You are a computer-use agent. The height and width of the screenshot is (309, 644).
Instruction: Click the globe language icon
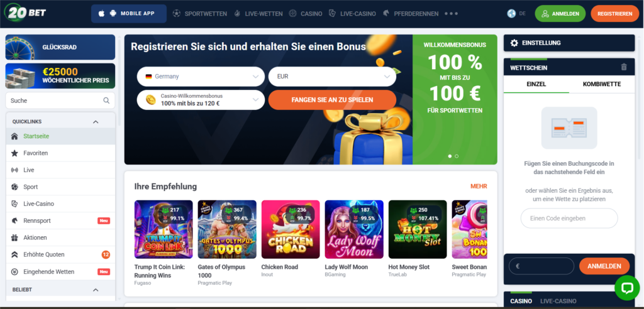(511, 14)
